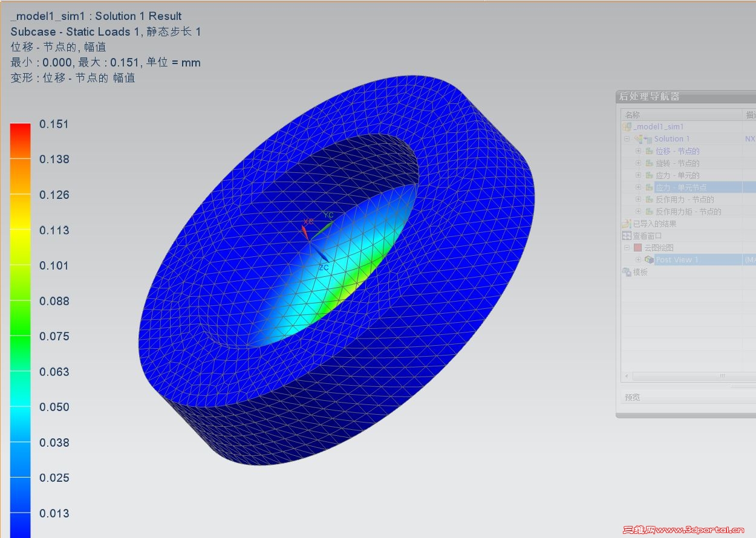Select 已导入的结果 in navigator
The width and height of the screenshot is (756, 538).
coord(655,224)
